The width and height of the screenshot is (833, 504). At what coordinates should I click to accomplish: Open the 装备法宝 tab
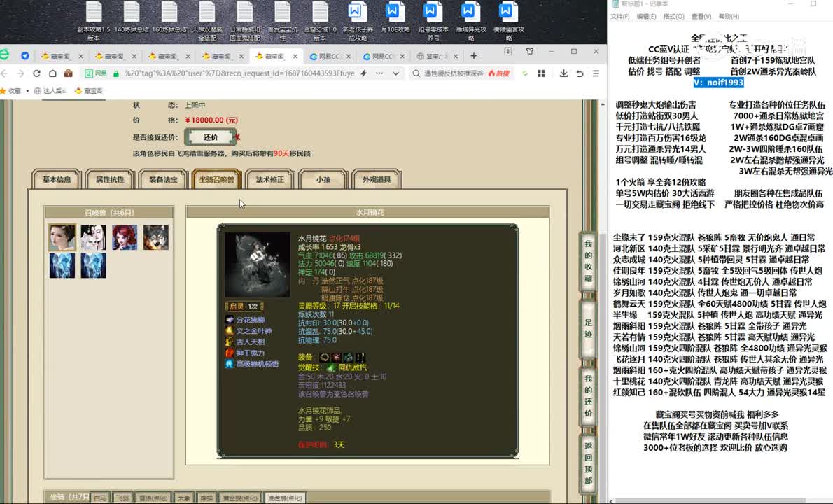163,179
